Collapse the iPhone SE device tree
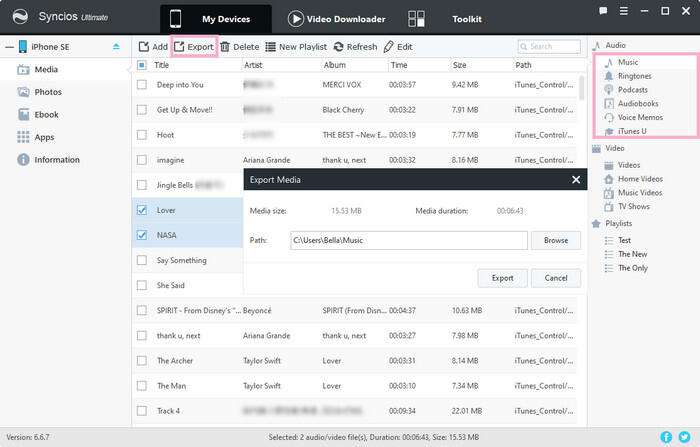The image size is (700, 447). 8,47
